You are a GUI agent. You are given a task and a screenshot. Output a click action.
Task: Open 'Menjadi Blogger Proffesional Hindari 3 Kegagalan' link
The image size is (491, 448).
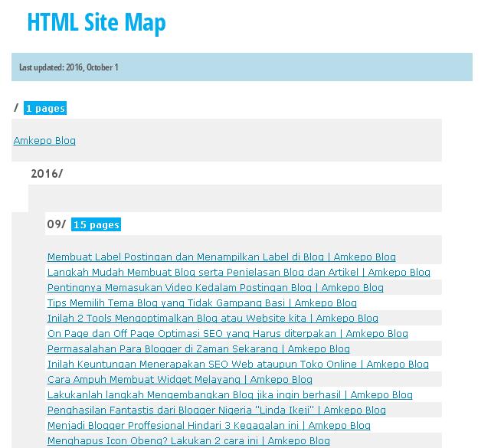click(x=209, y=426)
